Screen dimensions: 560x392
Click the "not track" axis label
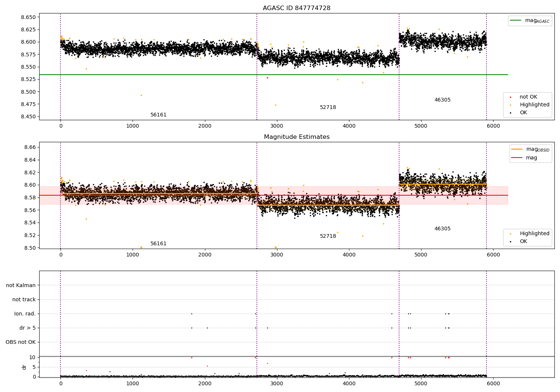pyautogui.click(x=24, y=299)
